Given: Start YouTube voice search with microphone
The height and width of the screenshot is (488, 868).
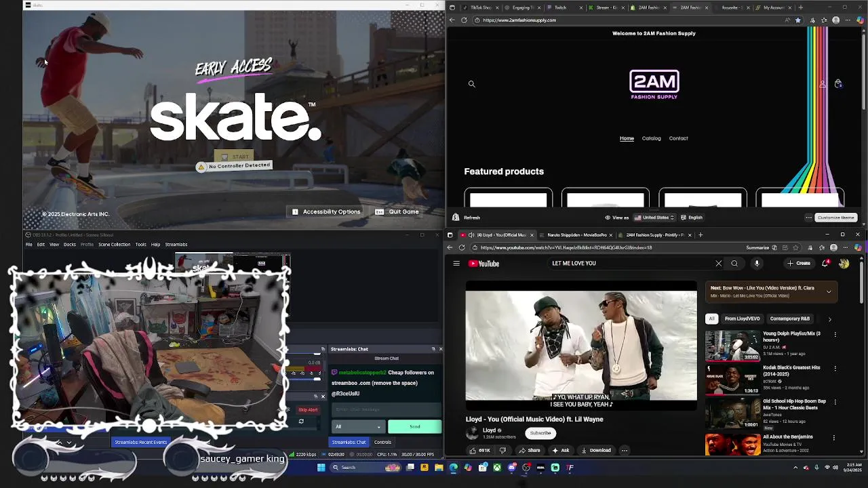Looking at the screenshot, I should (757, 264).
